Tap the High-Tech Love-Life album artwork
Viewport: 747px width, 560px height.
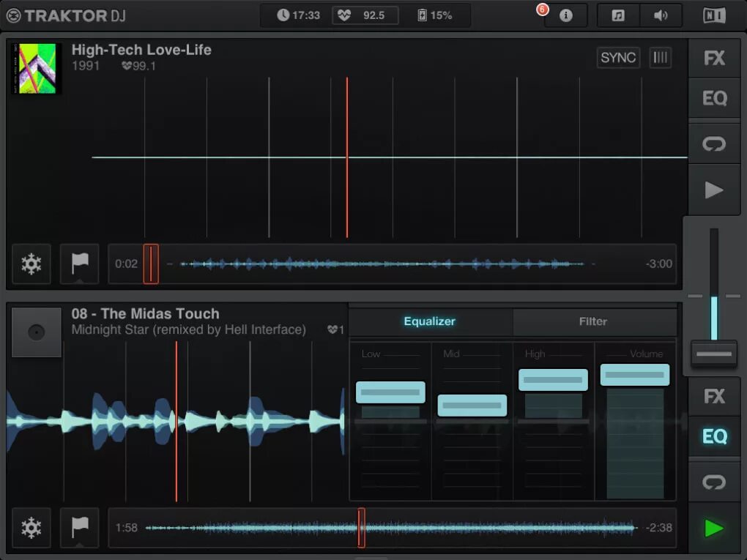[36, 68]
